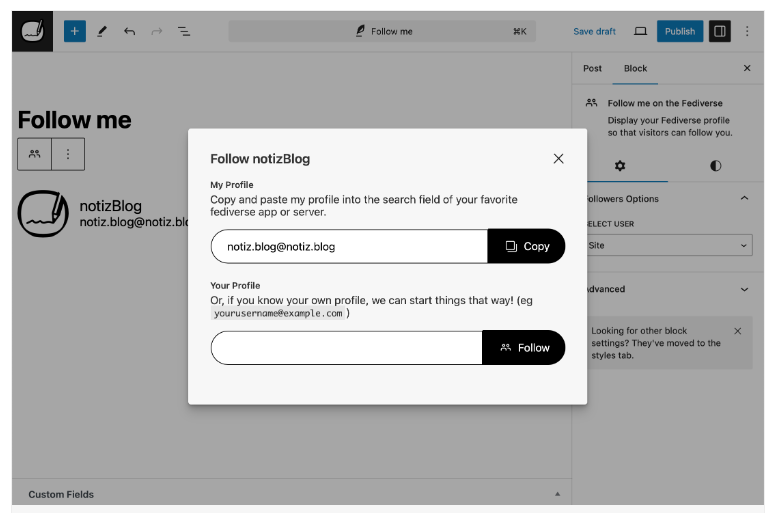Click the yourusername@example.com example text
The width and height of the screenshot is (779, 513).
[278, 313]
